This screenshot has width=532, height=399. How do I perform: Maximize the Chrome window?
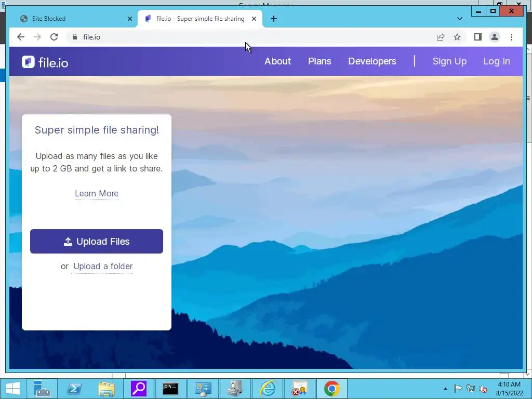click(493, 11)
